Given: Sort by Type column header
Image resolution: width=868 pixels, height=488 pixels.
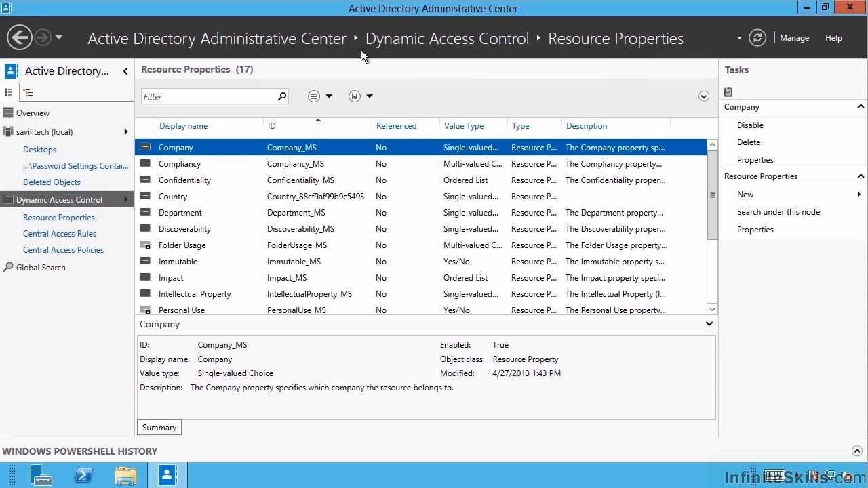Looking at the screenshot, I should pyautogui.click(x=520, y=126).
